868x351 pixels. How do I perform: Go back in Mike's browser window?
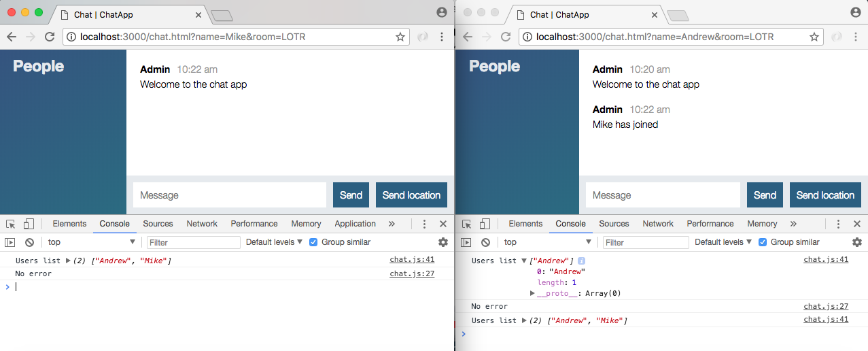click(12, 37)
